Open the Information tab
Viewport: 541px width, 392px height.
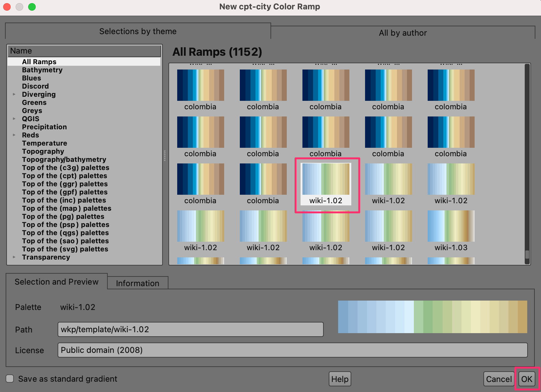[137, 283]
